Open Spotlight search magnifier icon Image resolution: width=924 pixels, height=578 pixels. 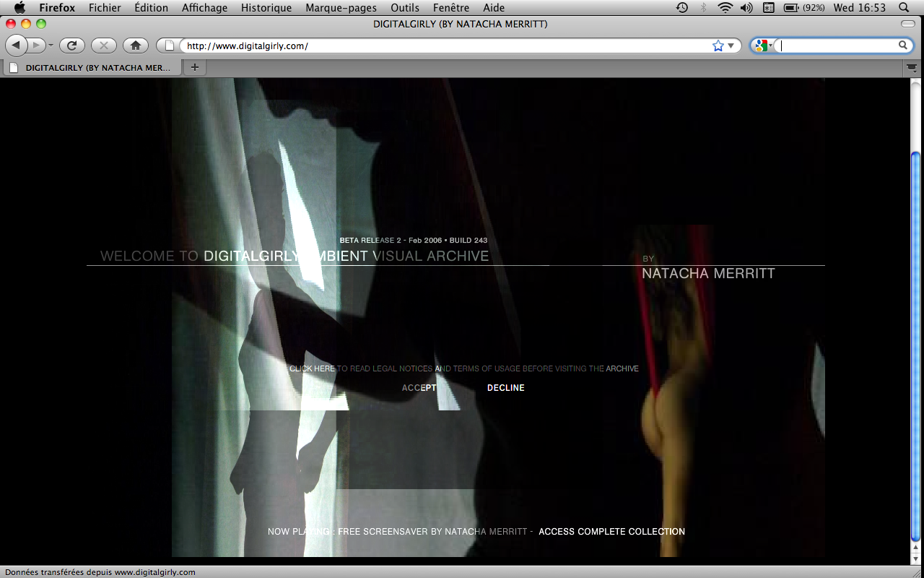[904, 8]
